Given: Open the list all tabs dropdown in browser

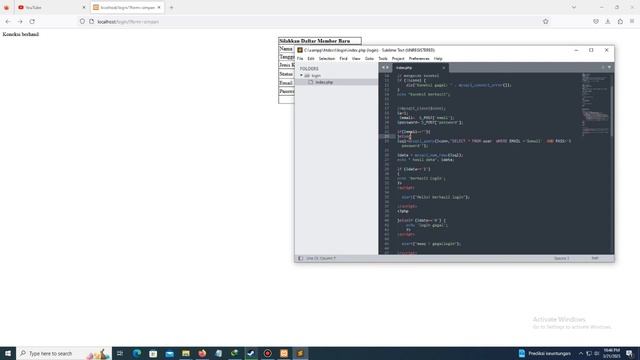Looking at the screenshot, I should pyautogui.click(x=573, y=7).
